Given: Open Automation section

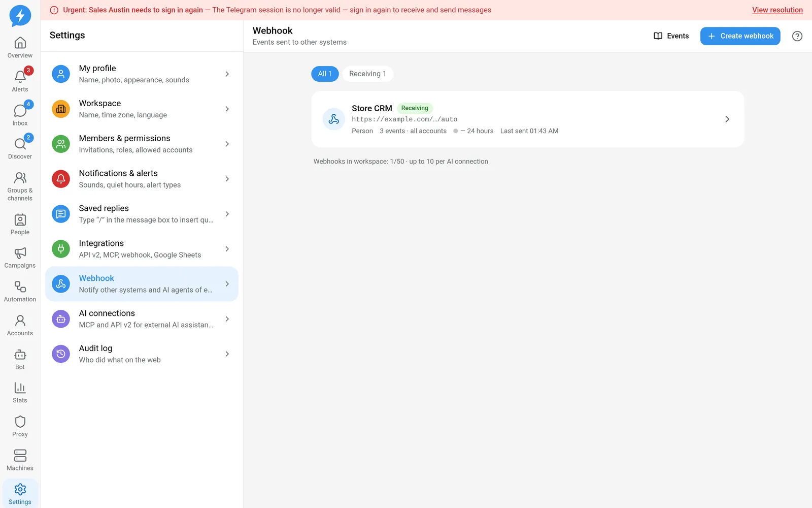Looking at the screenshot, I should coord(20,292).
